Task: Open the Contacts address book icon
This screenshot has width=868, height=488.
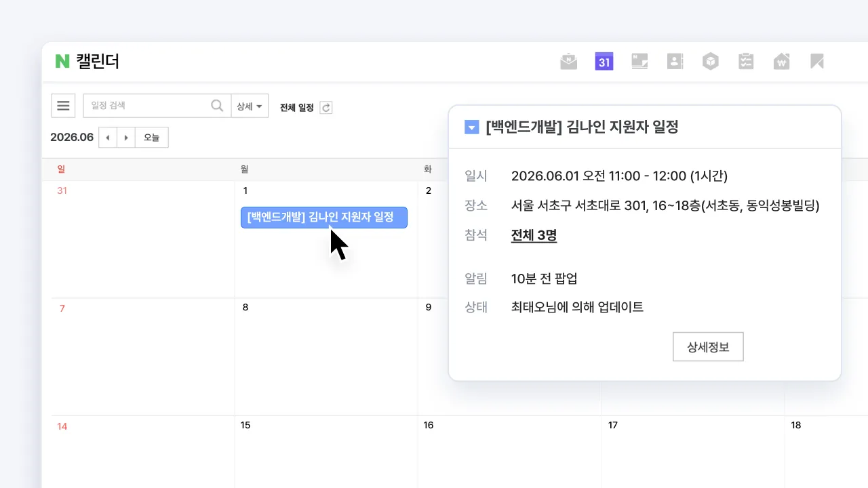Action: click(675, 62)
